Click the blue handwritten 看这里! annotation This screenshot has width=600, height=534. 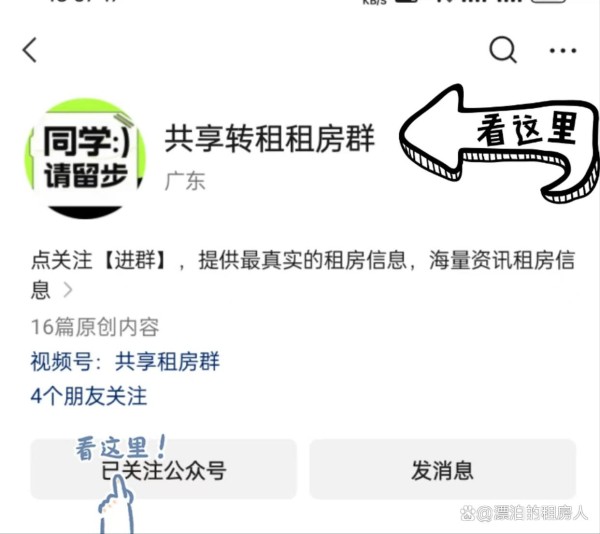(120, 447)
